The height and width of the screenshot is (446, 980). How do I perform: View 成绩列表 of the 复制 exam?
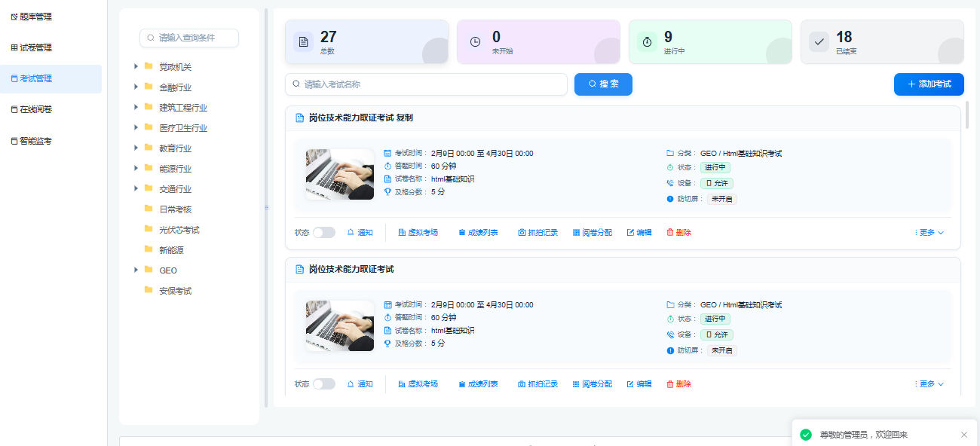coord(478,232)
